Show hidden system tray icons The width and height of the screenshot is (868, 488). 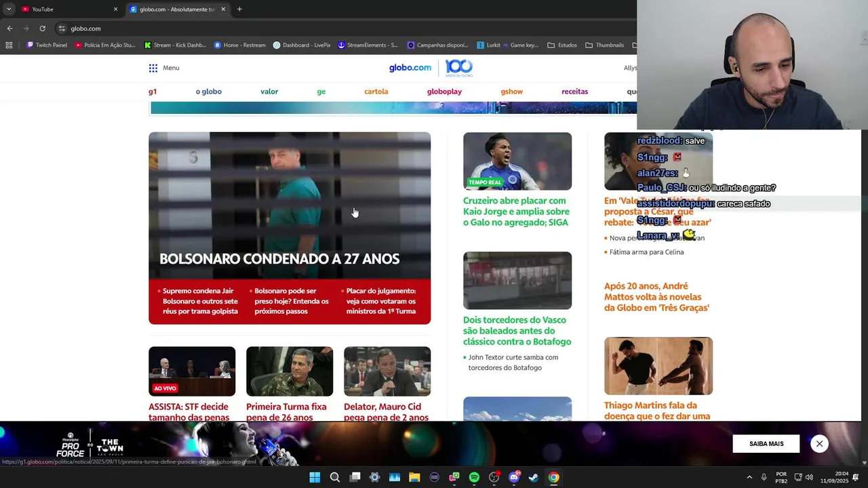point(749,477)
